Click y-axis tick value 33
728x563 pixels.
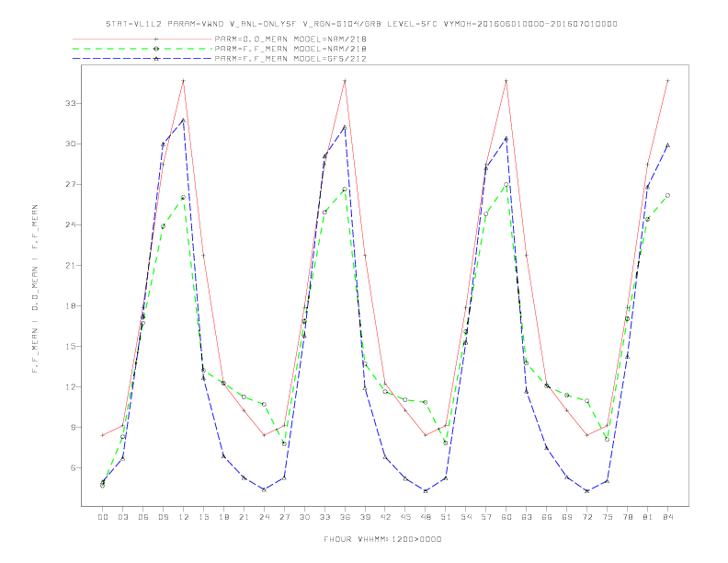pyautogui.click(x=71, y=103)
